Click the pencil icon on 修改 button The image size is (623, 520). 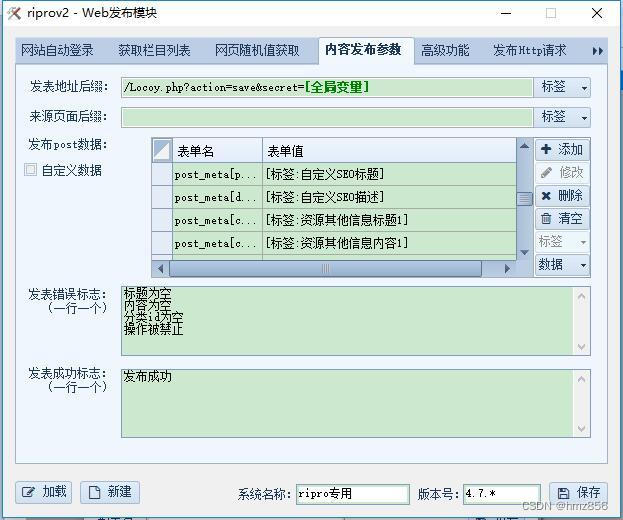[546, 172]
